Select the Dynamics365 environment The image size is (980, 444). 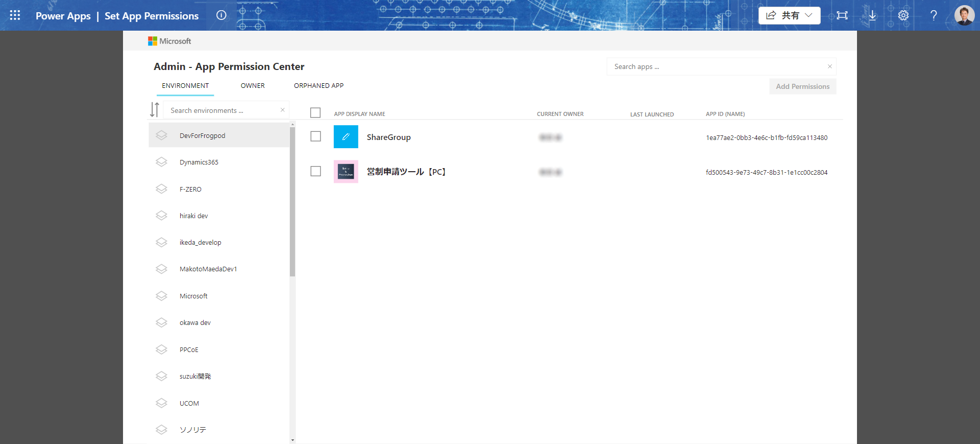tap(219, 162)
